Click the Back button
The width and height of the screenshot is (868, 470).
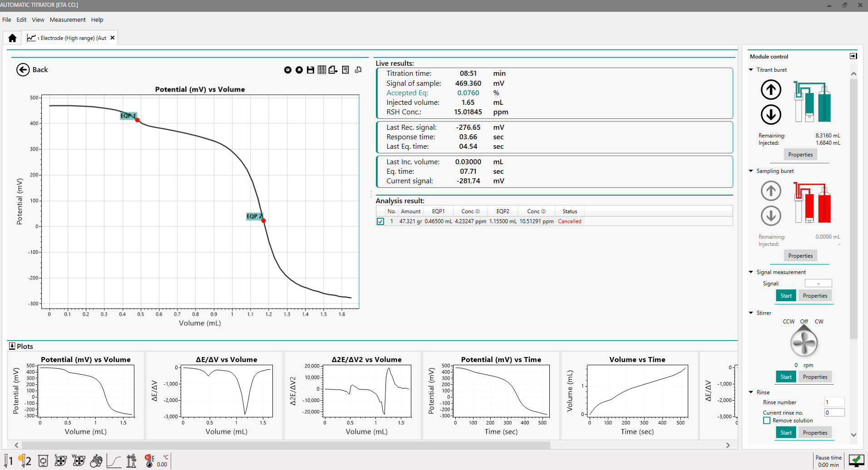[32, 70]
